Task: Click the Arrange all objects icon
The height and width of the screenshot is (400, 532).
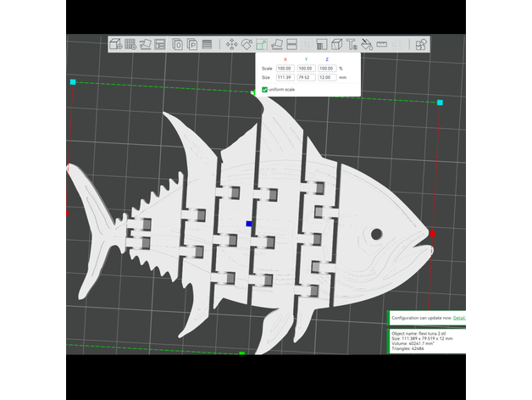Action: 159,44
